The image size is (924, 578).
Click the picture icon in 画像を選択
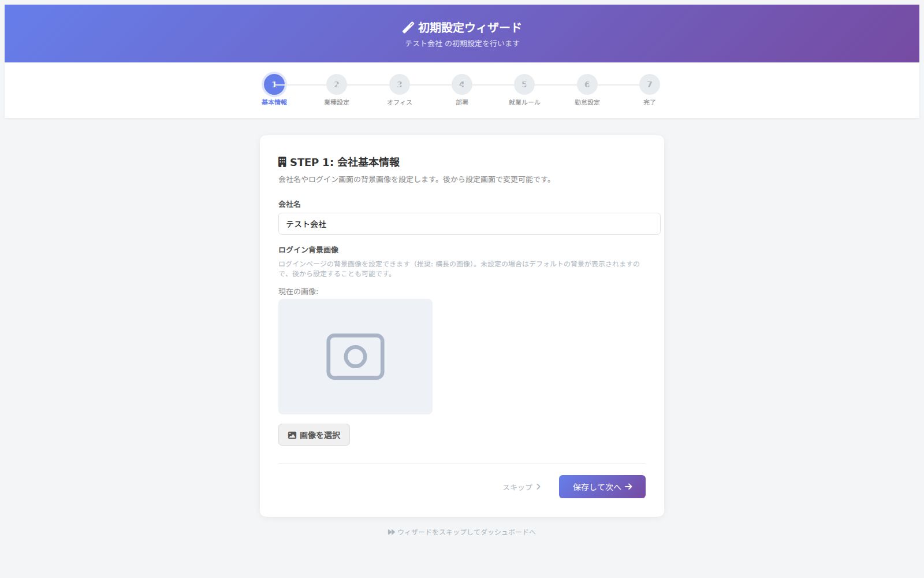292,435
